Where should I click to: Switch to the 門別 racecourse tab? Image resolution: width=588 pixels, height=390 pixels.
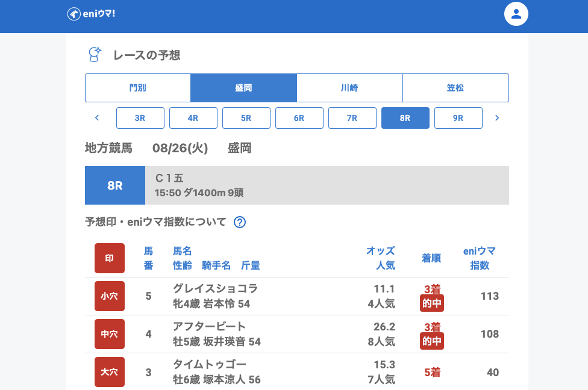138,88
